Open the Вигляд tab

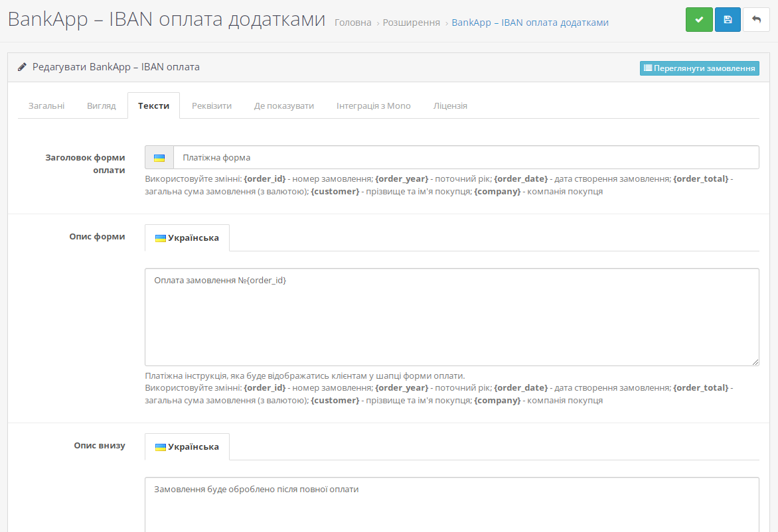click(x=101, y=106)
